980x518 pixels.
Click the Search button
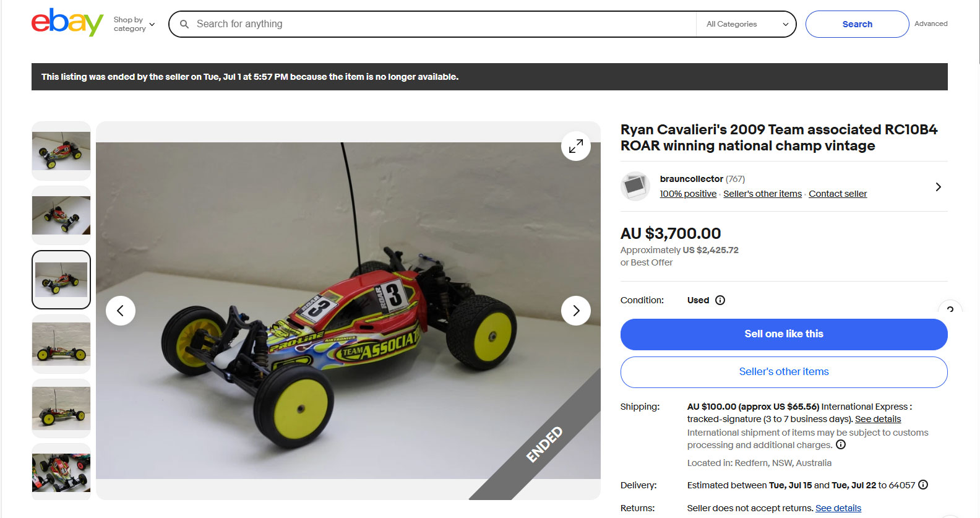[x=857, y=24]
